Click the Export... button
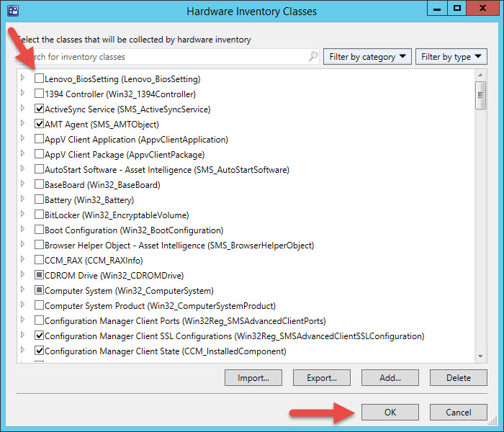Viewport: 504px width, 432px height. click(x=321, y=377)
